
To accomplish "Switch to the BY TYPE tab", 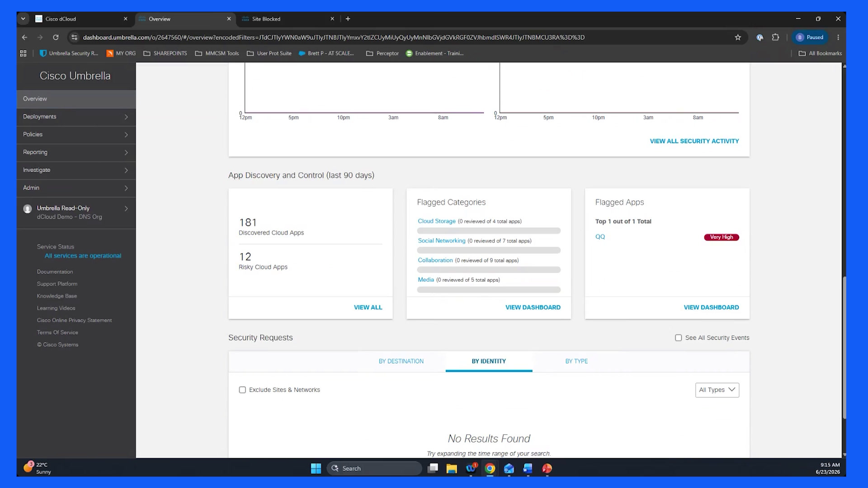I will coord(576,361).
